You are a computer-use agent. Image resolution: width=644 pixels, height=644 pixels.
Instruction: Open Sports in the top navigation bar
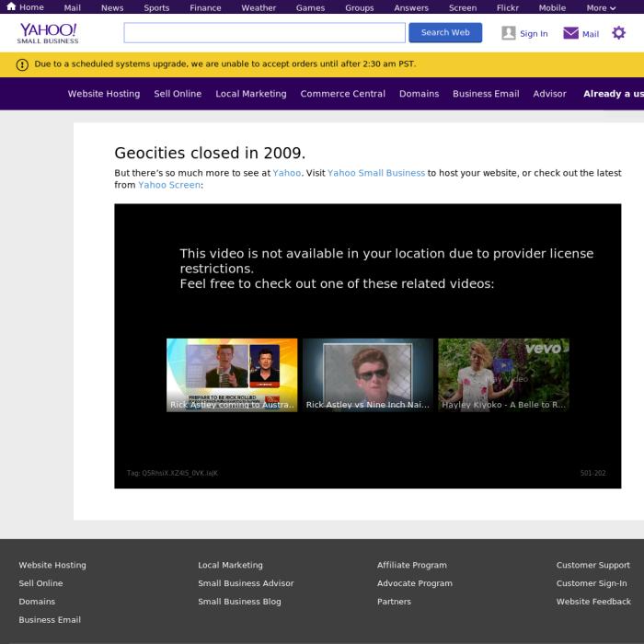click(156, 7)
